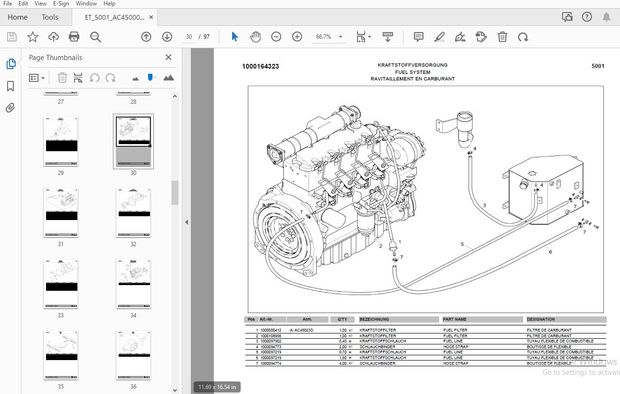
Task: Switch to the Tools tab
Action: pos(50,17)
